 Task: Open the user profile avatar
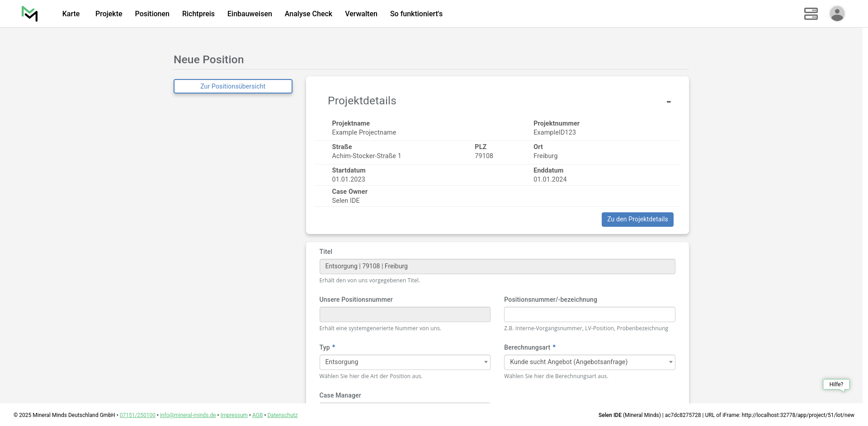tap(837, 14)
